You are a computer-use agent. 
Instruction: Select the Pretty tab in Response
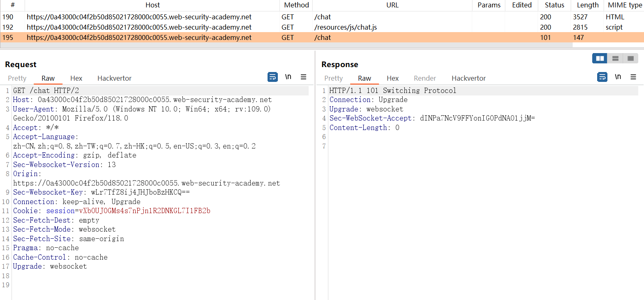[x=333, y=78]
